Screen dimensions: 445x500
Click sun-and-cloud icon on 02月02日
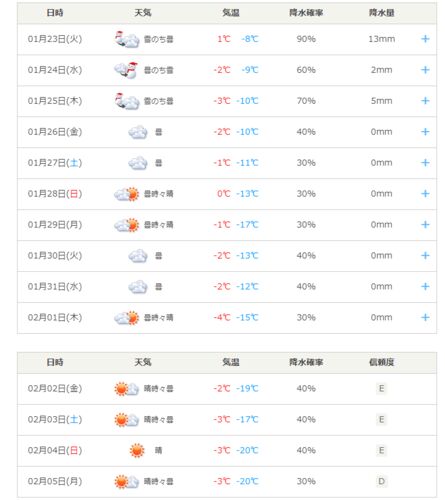pyautogui.click(x=127, y=389)
